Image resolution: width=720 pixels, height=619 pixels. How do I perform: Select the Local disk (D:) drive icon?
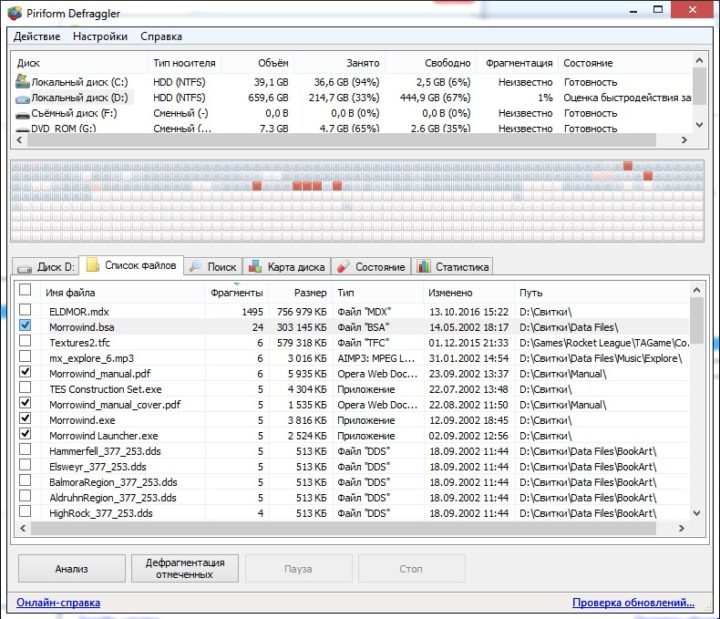pyautogui.click(x=22, y=98)
